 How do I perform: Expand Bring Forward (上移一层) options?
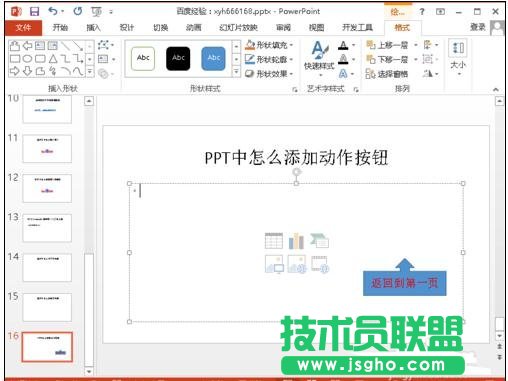point(416,45)
